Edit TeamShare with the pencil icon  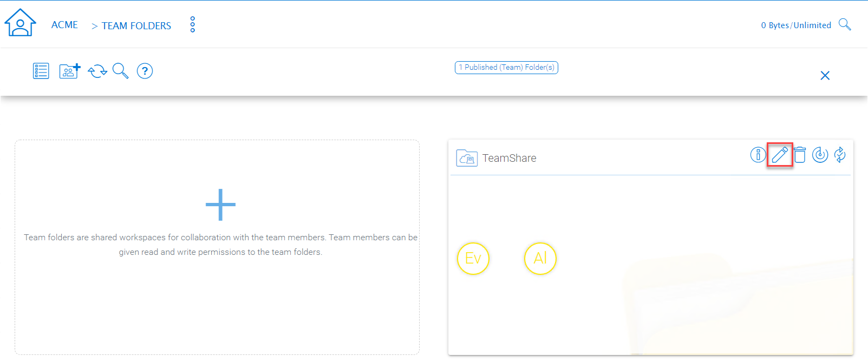(780, 155)
